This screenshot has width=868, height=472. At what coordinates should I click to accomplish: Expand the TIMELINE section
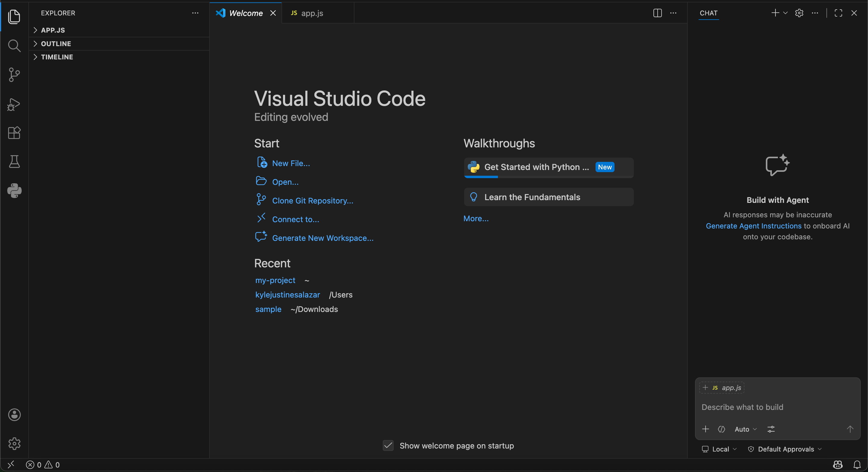[x=57, y=57]
